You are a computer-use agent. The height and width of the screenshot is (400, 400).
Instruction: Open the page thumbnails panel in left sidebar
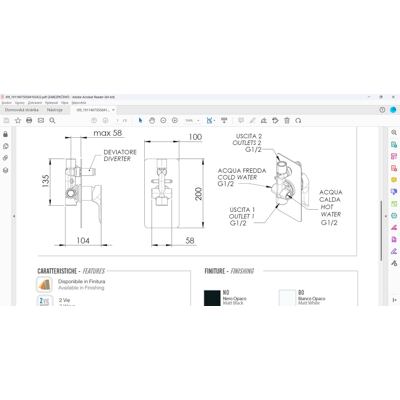coord(5,146)
